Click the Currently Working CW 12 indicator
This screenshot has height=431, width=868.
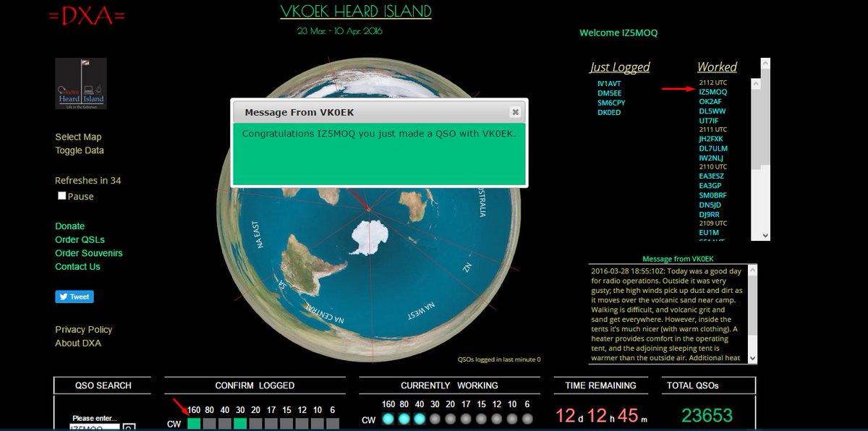(496, 419)
